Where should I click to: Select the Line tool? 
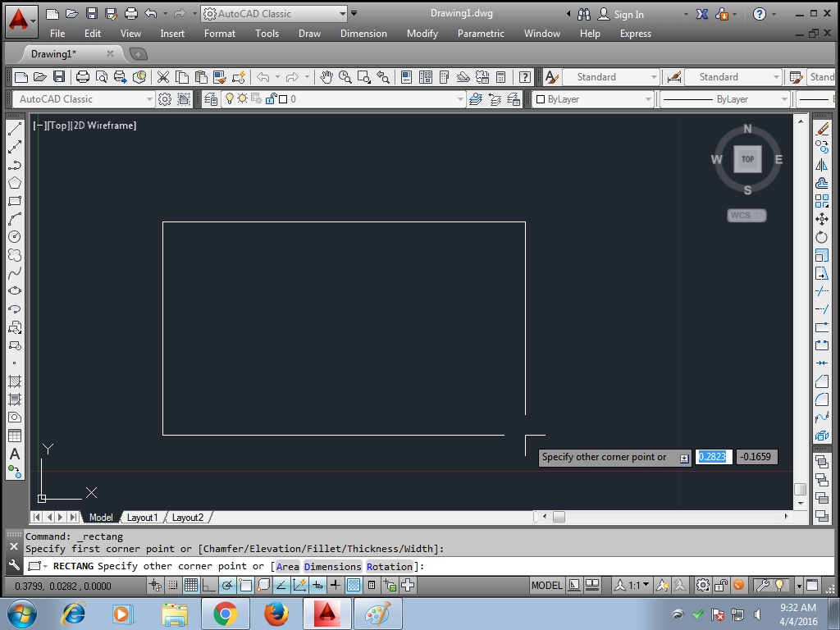pyautogui.click(x=13, y=128)
